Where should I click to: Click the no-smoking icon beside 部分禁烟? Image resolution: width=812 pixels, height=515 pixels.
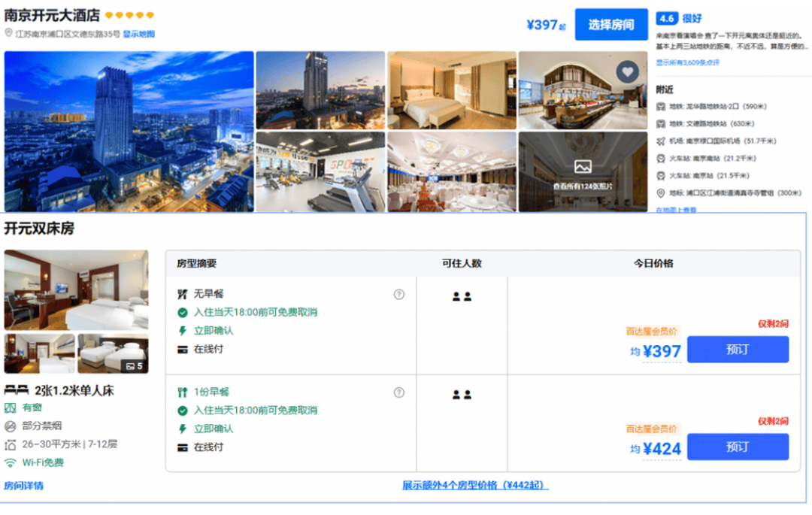(x=10, y=426)
